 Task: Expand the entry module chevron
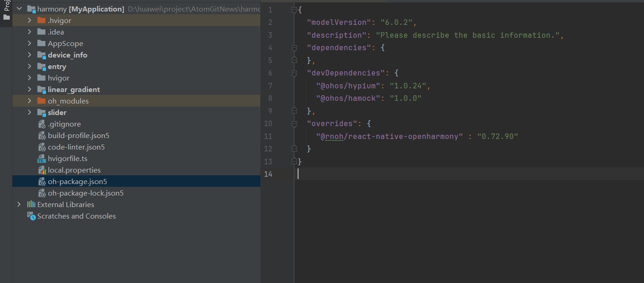29,66
